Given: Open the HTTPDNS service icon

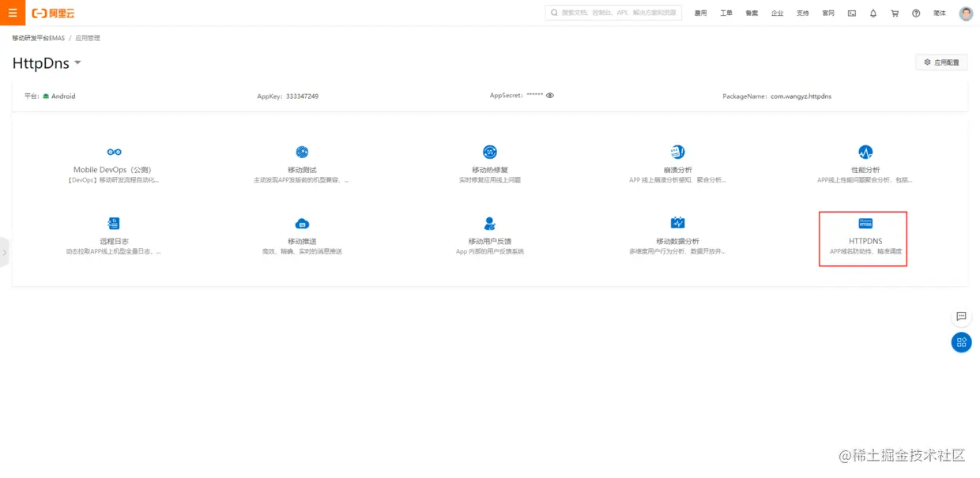Looking at the screenshot, I should click(x=865, y=224).
